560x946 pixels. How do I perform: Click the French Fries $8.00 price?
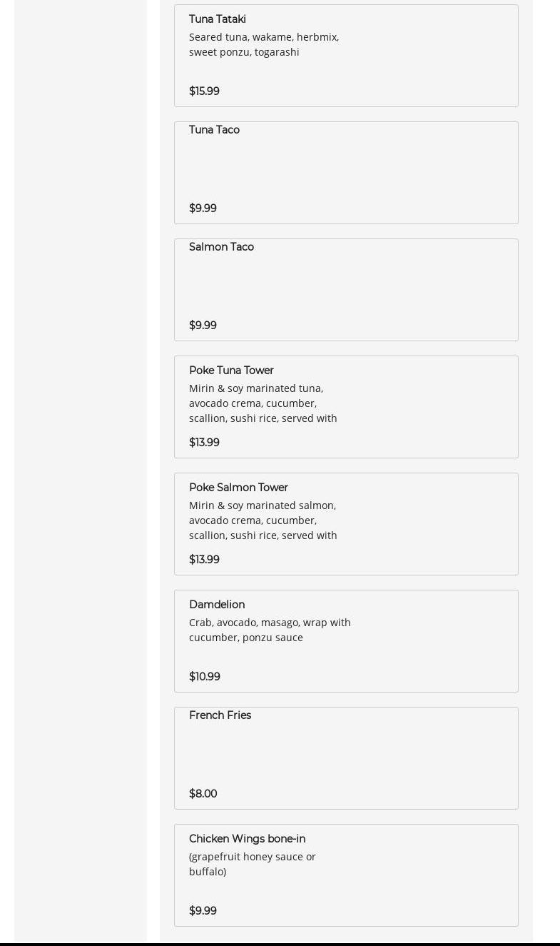[x=203, y=794]
